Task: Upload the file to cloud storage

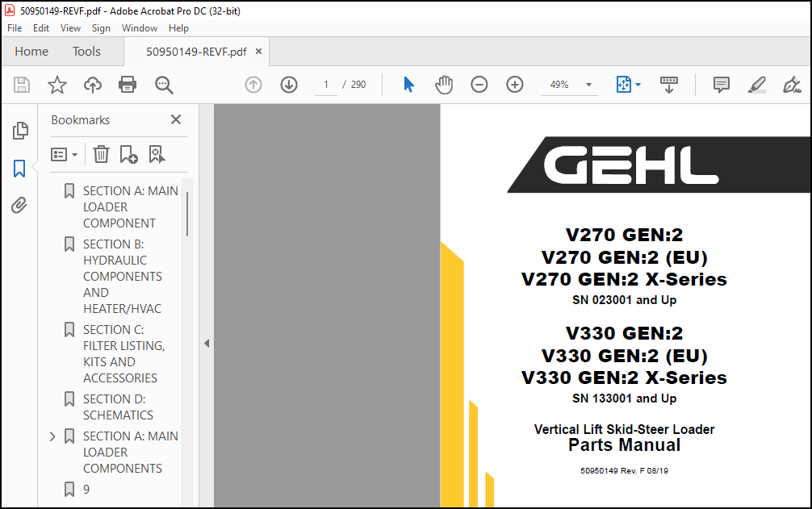Action: [x=93, y=85]
